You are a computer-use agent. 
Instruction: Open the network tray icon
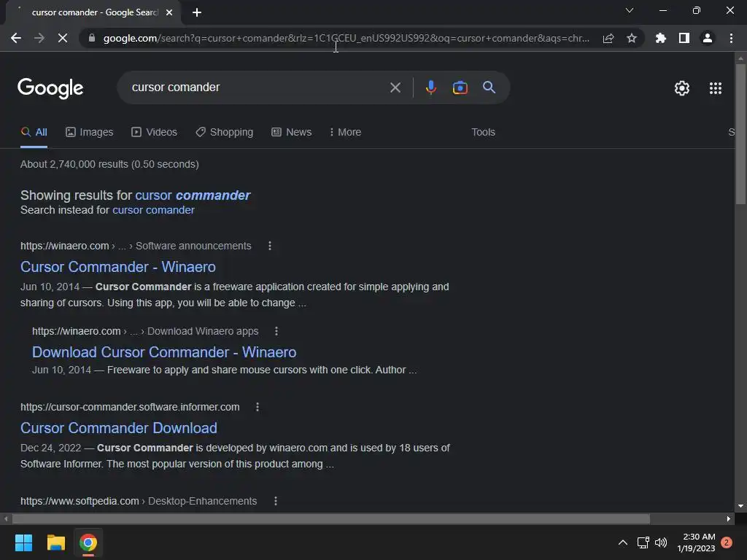click(x=643, y=542)
